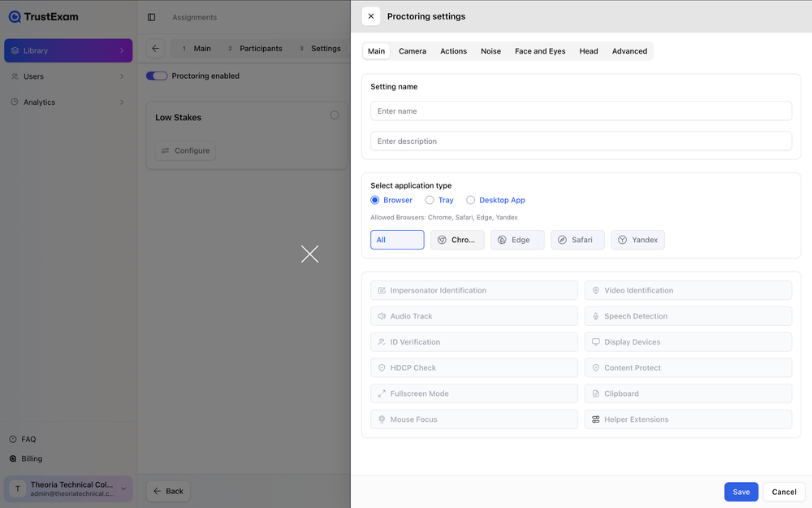Click the Safari compass icon
Screen dimensions: 812x508
tap(562, 240)
